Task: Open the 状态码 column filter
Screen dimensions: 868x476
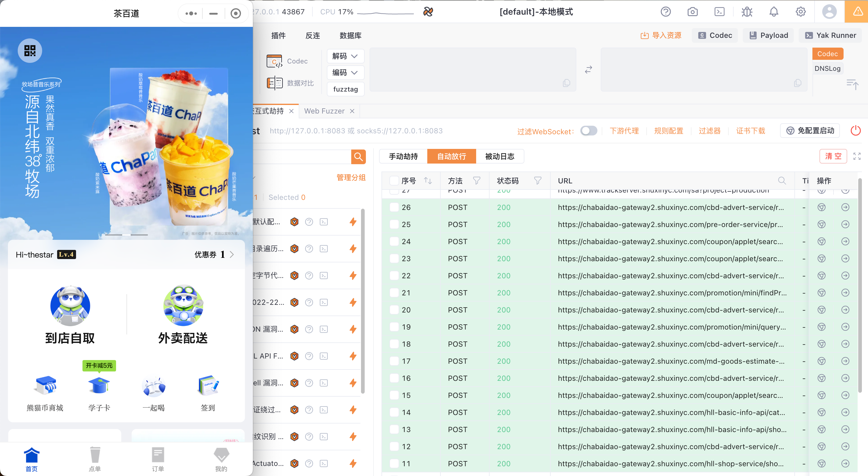Action: 538,181
